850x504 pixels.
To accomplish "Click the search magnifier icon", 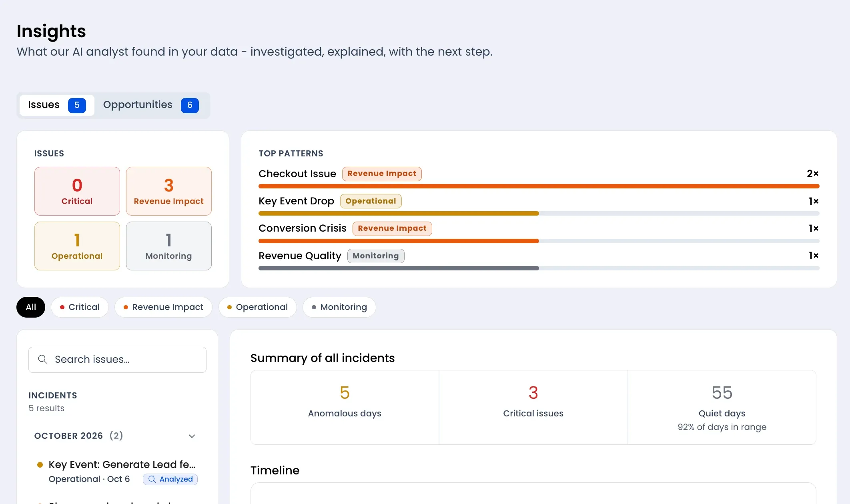I will pos(42,359).
